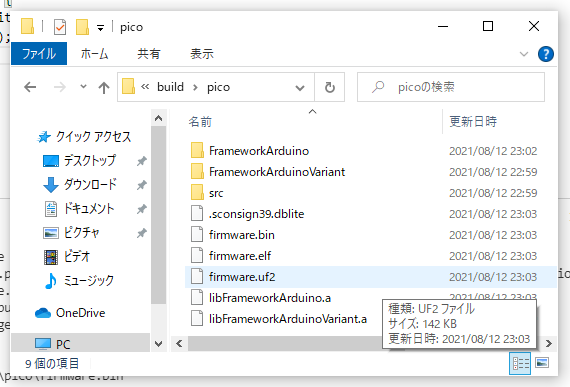Click file list scroll left arrow
This screenshot has width=570, height=387.
(179, 344)
